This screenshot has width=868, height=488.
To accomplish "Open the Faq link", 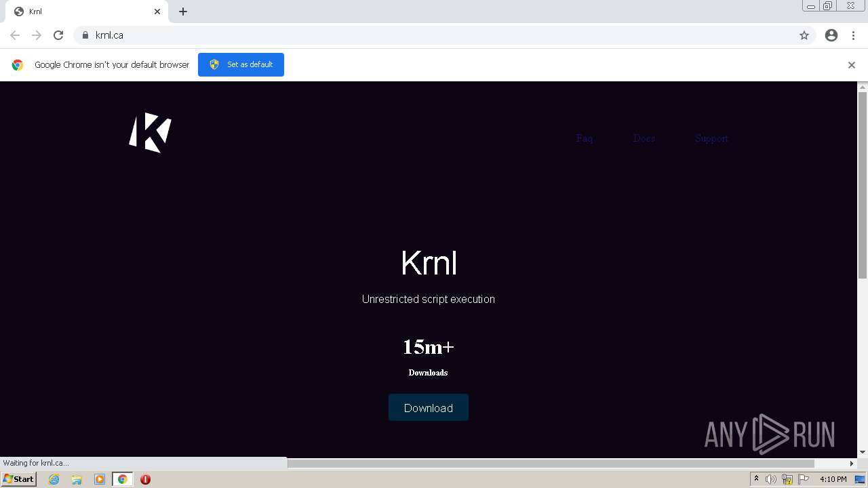I will pos(585,138).
